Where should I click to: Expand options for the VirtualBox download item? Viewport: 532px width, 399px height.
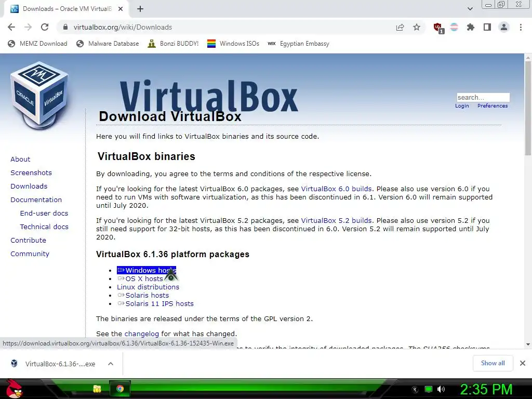click(x=111, y=364)
